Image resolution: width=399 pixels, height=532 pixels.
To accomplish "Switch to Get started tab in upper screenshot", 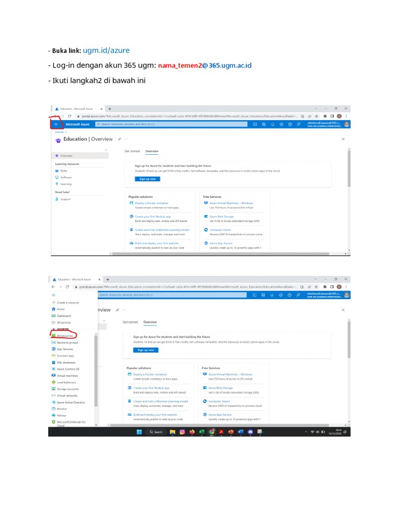I will (132, 151).
